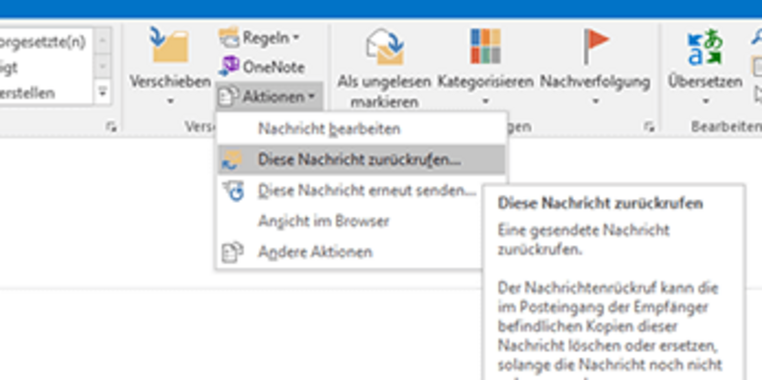Viewport: 762px width, 380px height.
Task: Open the Regeln rules menu
Action: pyautogui.click(x=259, y=38)
